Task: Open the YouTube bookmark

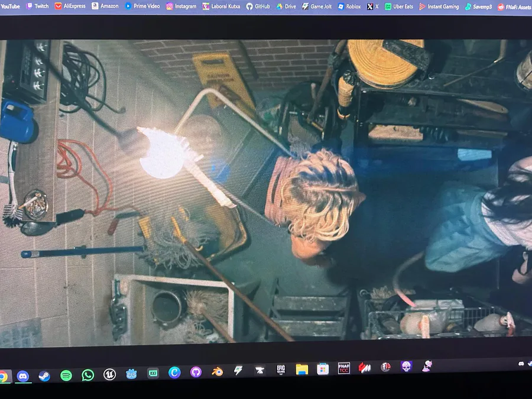Action: click(x=10, y=6)
